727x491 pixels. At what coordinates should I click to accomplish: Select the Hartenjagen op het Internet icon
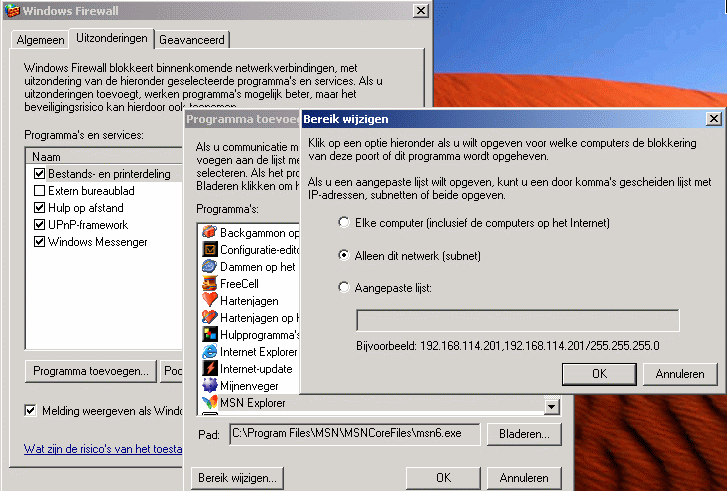click(210, 318)
